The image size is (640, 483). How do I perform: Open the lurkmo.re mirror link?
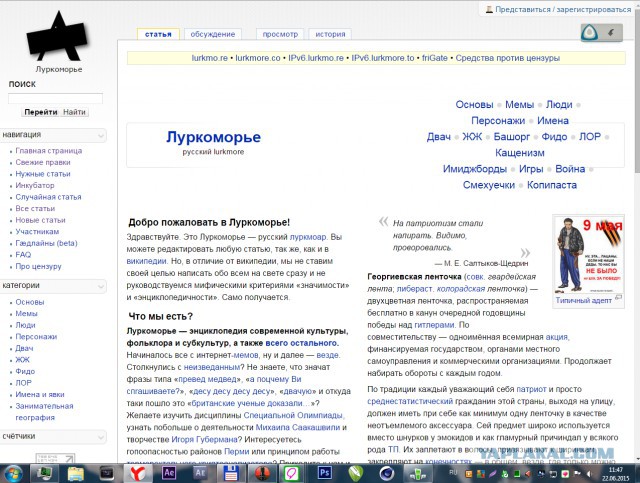[x=209, y=58]
